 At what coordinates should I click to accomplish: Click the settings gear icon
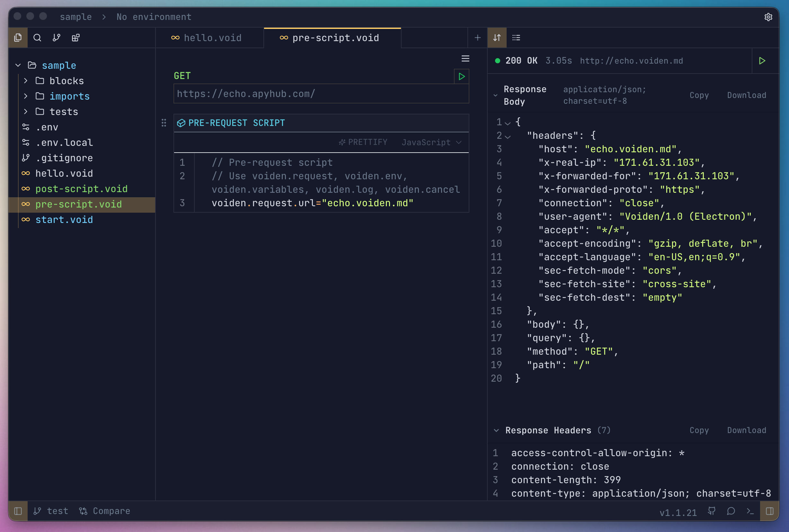click(x=768, y=17)
